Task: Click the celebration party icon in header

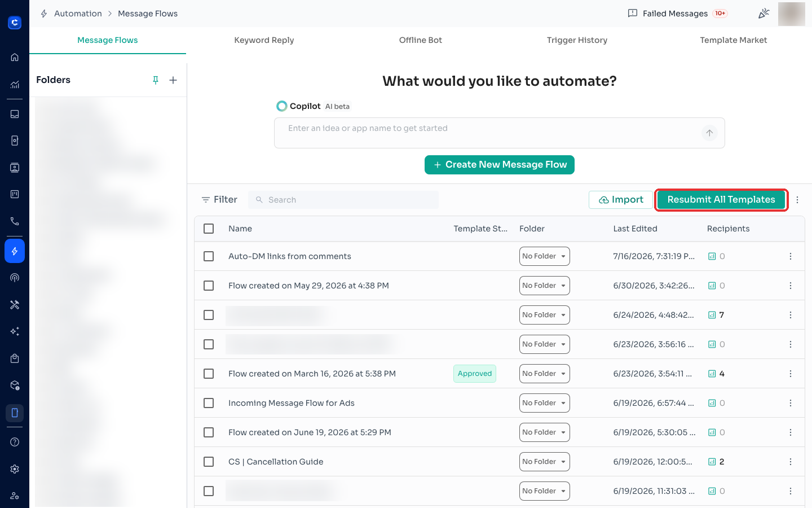Action: pyautogui.click(x=764, y=14)
